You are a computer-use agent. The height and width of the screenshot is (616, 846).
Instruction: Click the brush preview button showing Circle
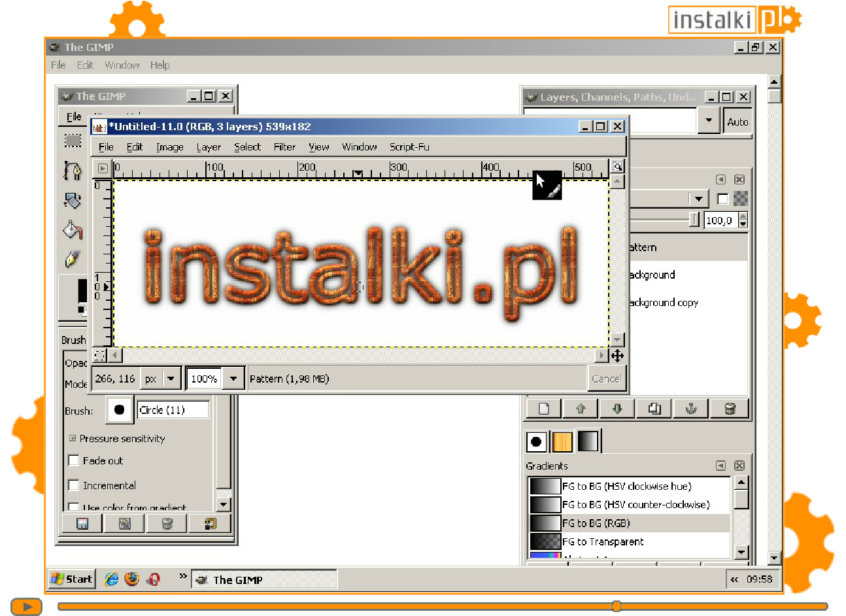click(119, 410)
